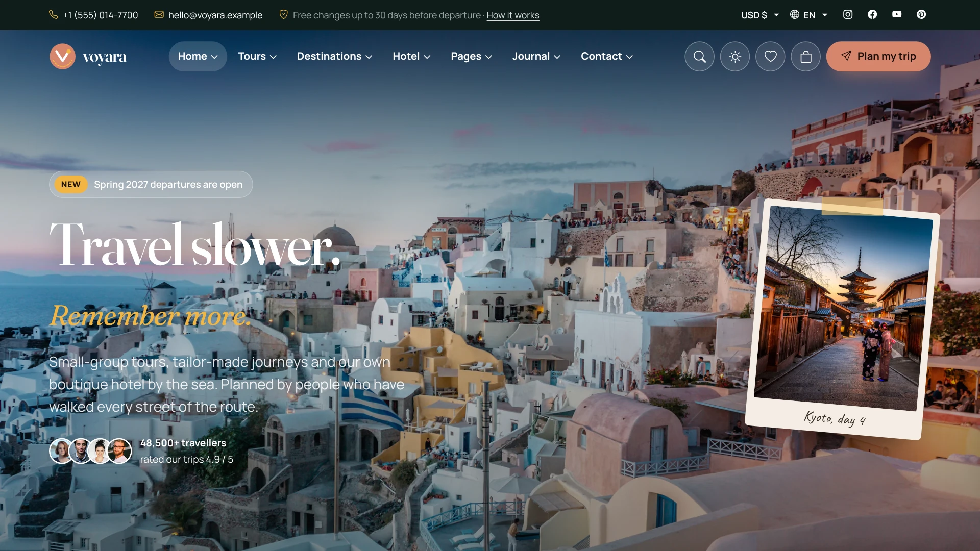
Task: Click the phone number +1 (555) 014-7700
Action: (93, 15)
